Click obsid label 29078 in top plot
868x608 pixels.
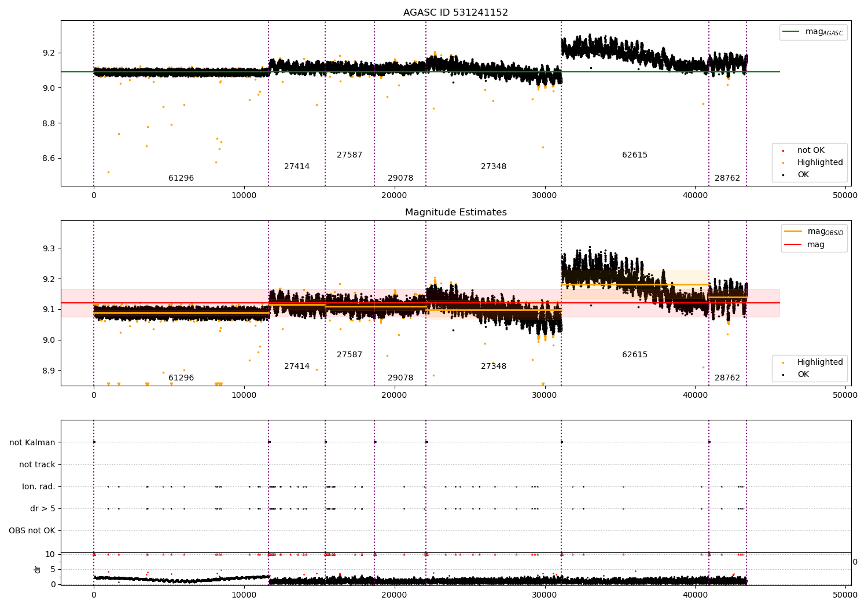pyautogui.click(x=400, y=178)
